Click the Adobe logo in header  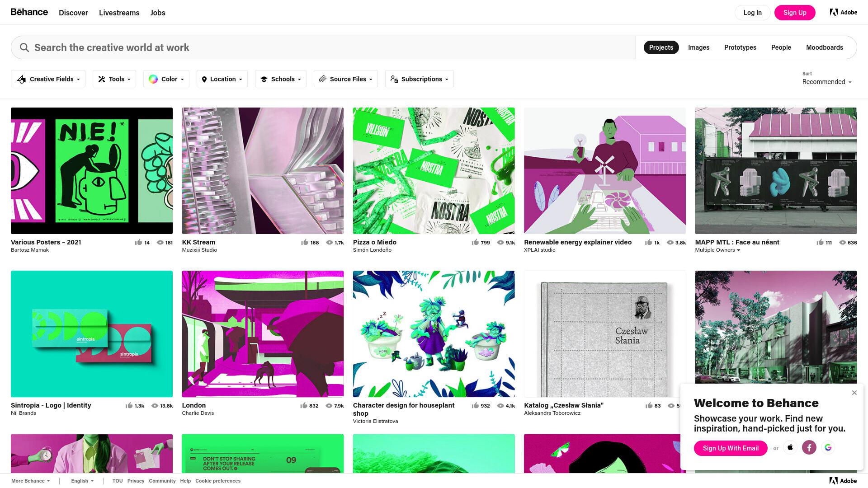coord(844,12)
